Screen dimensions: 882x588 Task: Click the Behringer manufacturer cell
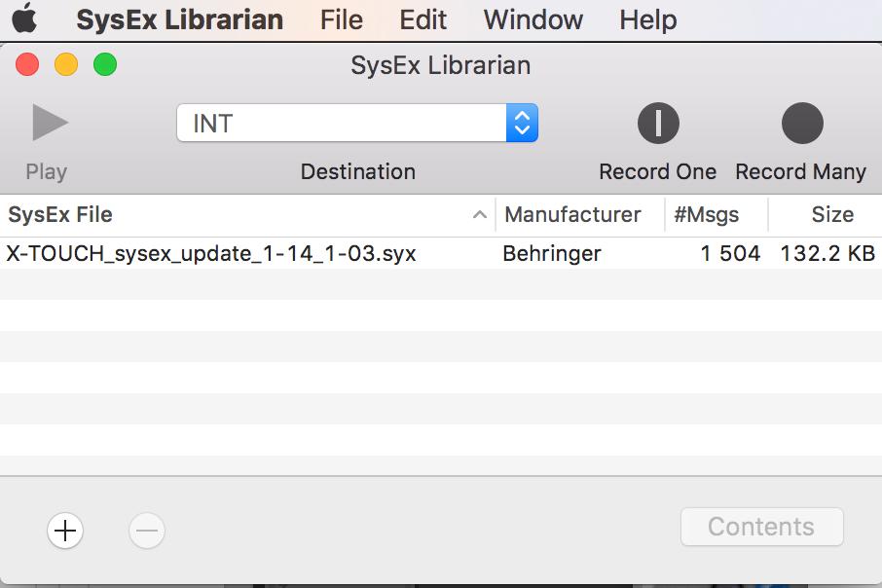click(x=552, y=254)
